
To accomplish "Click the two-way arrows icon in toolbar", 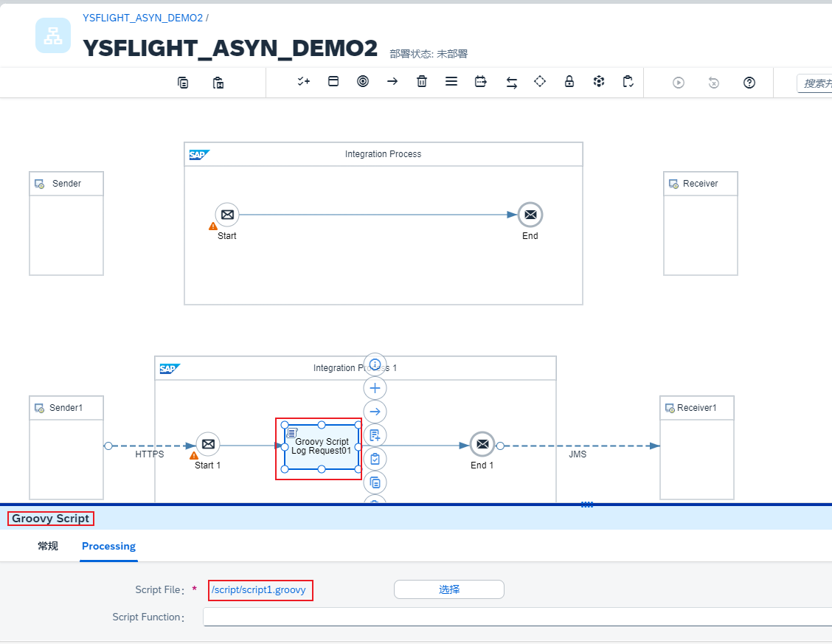I will (511, 83).
